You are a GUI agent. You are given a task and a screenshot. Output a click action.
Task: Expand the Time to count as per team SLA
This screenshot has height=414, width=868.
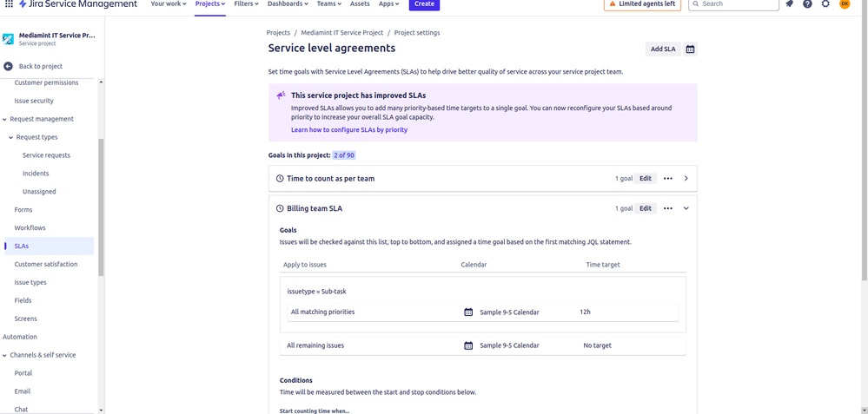click(686, 179)
